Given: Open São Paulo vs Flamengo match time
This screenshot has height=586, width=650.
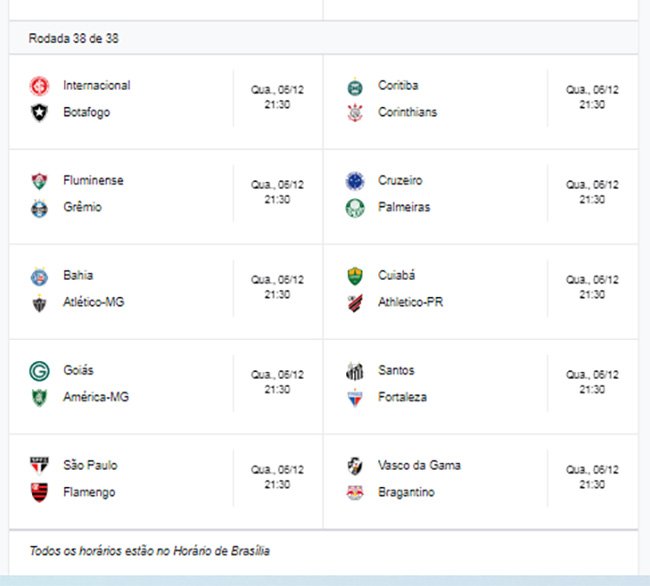Looking at the screenshot, I should (x=277, y=484).
